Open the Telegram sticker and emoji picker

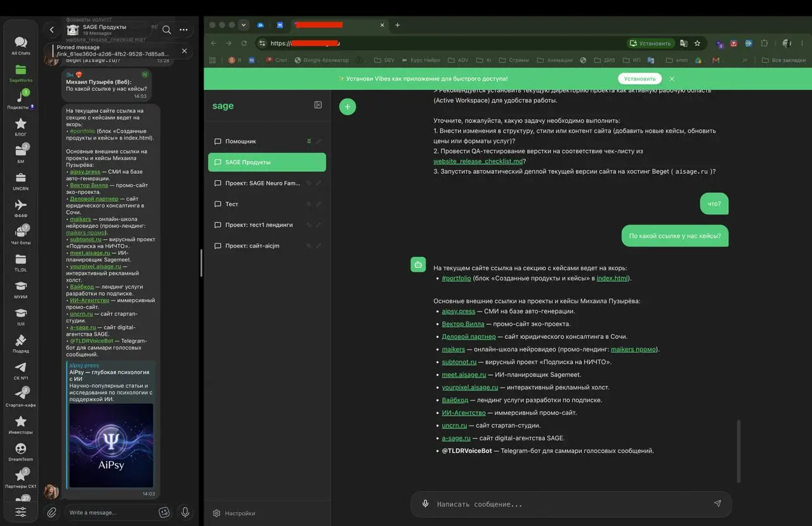pyautogui.click(x=164, y=512)
